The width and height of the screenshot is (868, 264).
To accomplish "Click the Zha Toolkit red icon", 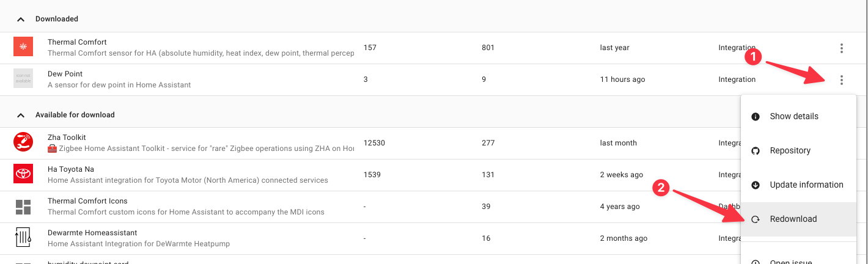I will (x=23, y=142).
